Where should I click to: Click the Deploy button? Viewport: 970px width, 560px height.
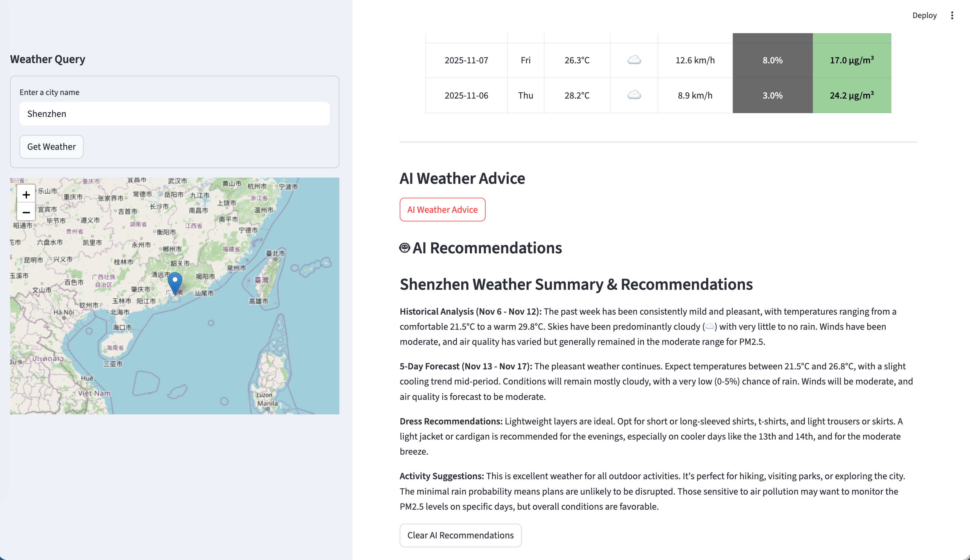924,15
